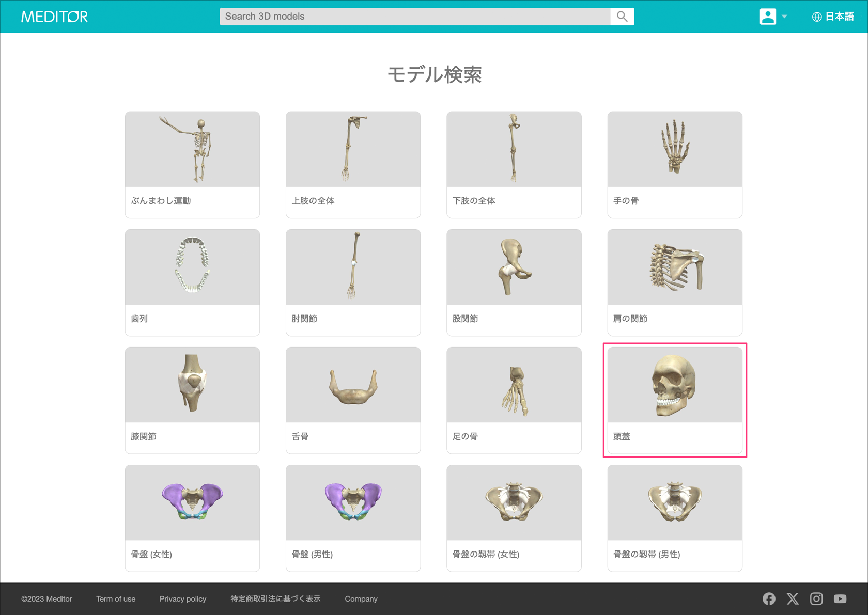Open the 日本語 language selector
The image size is (868, 615).
click(839, 17)
